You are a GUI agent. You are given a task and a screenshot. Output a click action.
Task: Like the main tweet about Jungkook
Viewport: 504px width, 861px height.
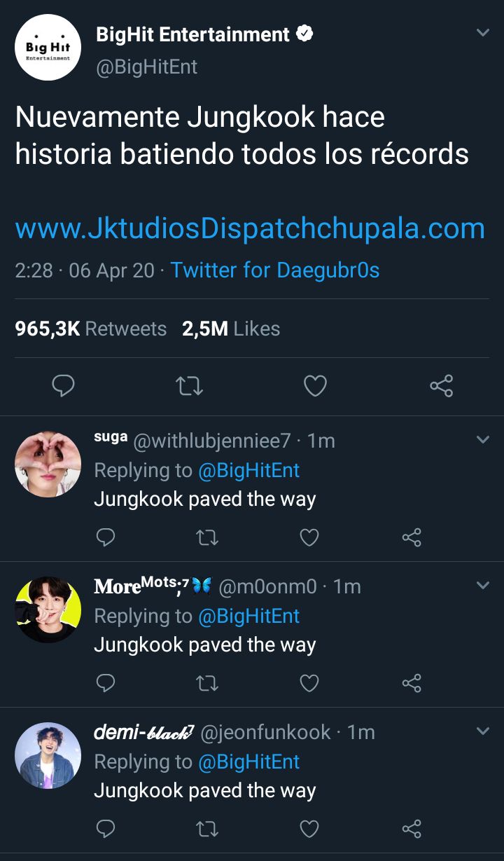pyautogui.click(x=314, y=385)
